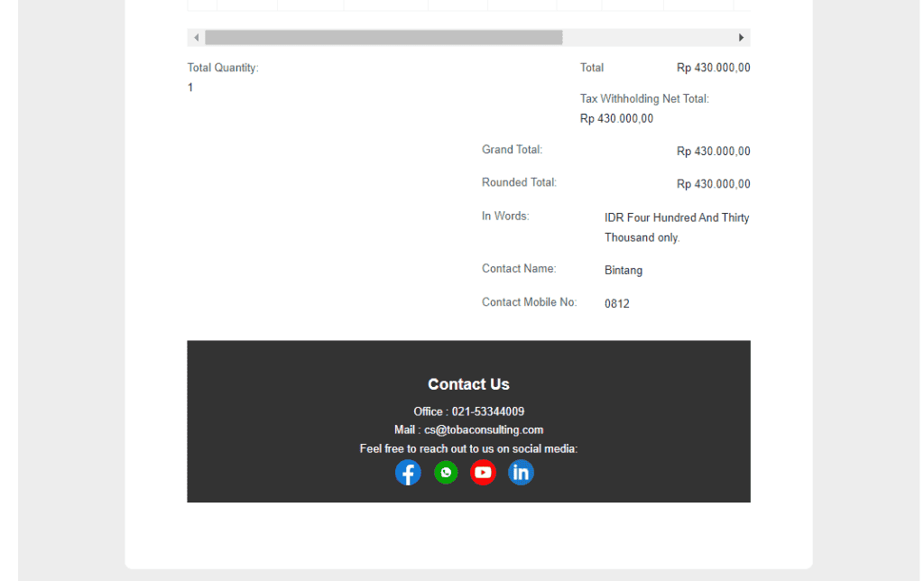This screenshot has width=924, height=581.
Task: Click the Total Quantity label
Action: pos(223,68)
